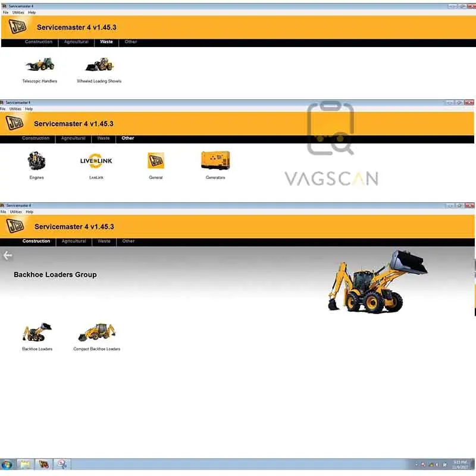Click the Backhoe Loaders Group heading

coord(55,274)
